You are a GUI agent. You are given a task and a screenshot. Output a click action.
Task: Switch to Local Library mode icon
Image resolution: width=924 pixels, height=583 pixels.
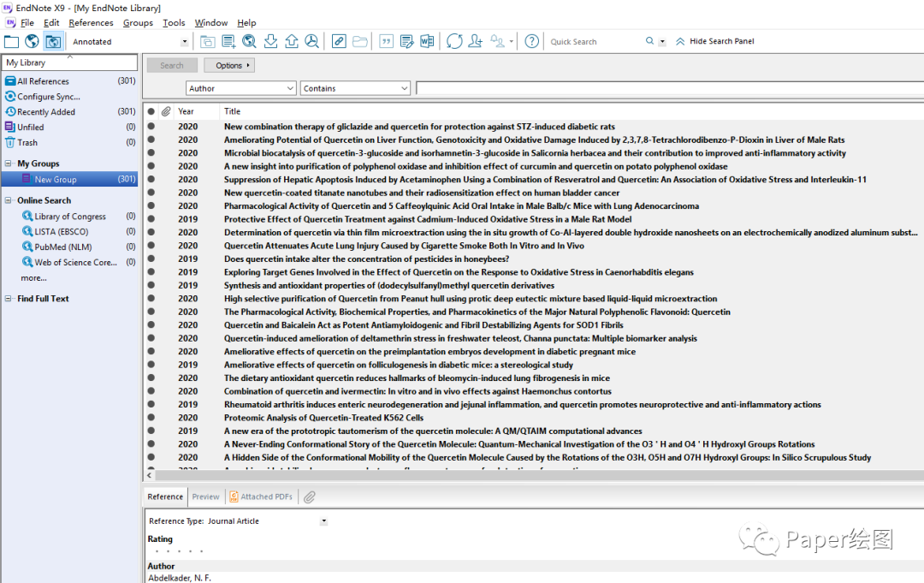coord(11,41)
